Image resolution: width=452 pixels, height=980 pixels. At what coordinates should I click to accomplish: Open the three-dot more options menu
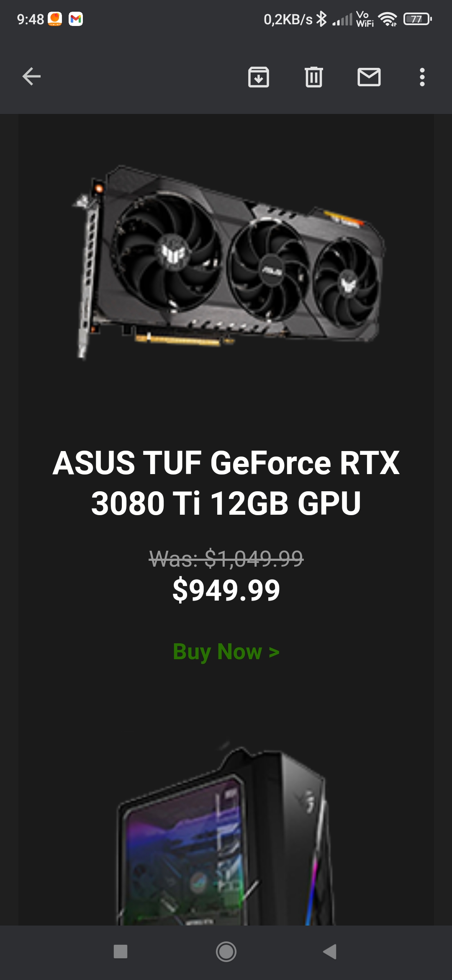pos(422,77)
